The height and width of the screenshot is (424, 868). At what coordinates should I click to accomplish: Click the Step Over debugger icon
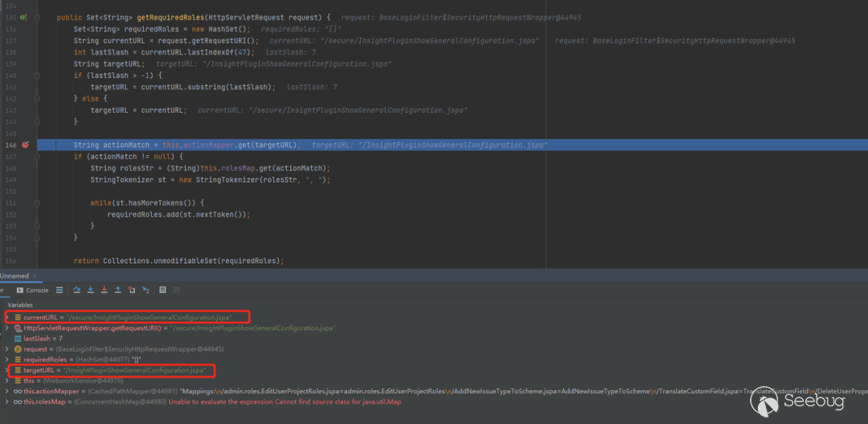[77, 290]
